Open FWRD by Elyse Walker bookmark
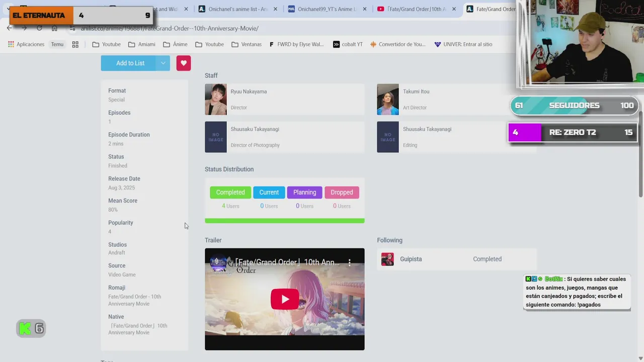Viewport: 644px width, 362px height. (x=296, y=44)
